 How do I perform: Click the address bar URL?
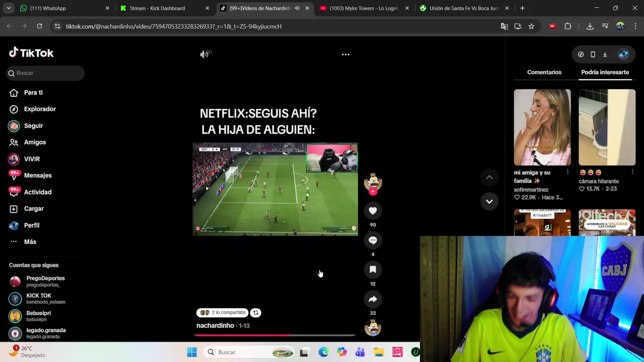click(174, 26)
